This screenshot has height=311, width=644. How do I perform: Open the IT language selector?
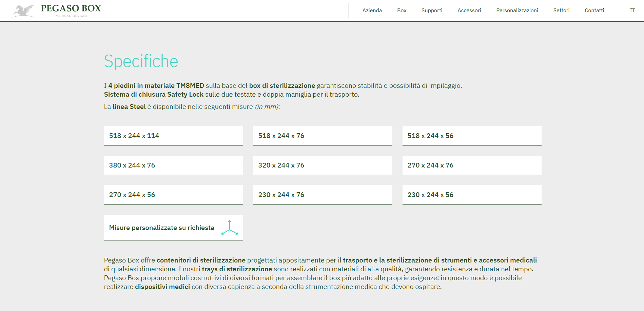click(632, 11)
